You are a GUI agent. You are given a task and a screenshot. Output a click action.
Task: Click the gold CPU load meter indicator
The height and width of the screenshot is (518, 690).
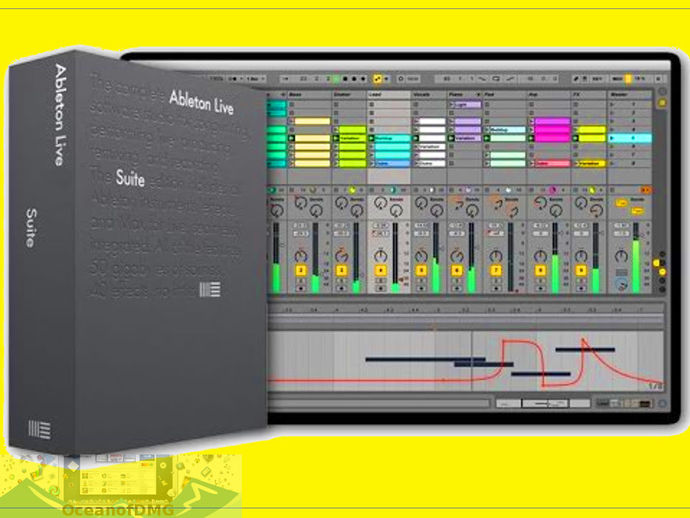pos(628,79)
